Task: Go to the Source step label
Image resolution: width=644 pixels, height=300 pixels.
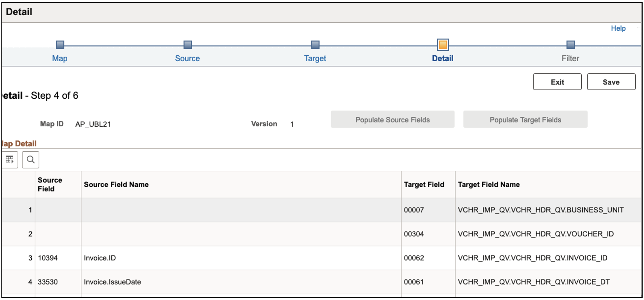Action: click(x=187, y=58)
